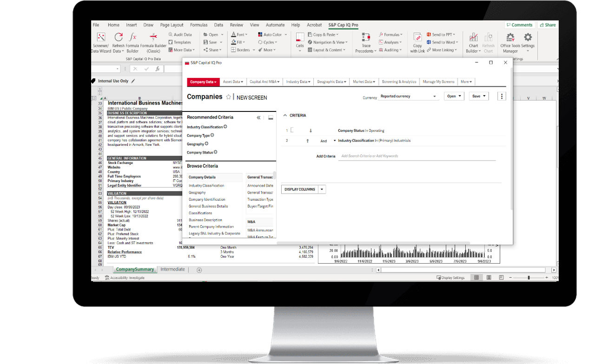Viewport: 595px width, 364px height.
Task: Open the Auto Color dropdown
Action: coord(272,34)
